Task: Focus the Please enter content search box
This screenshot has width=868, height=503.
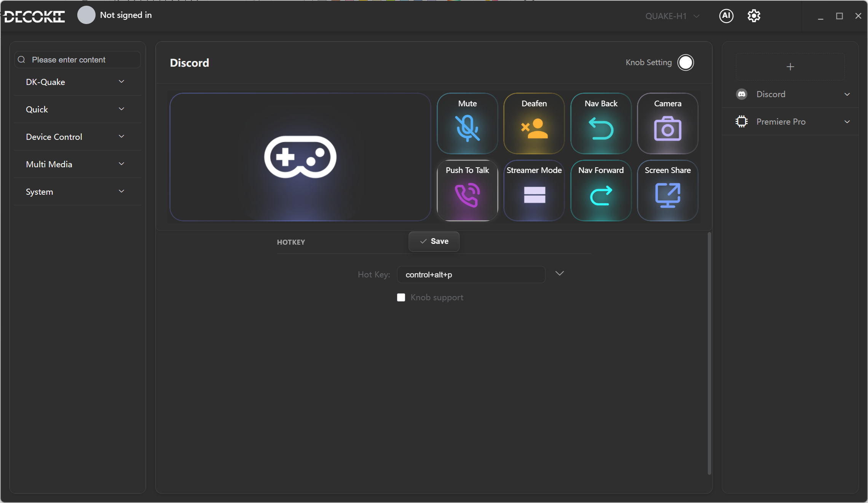Action: pyautogui.click(x=78, y=60)
